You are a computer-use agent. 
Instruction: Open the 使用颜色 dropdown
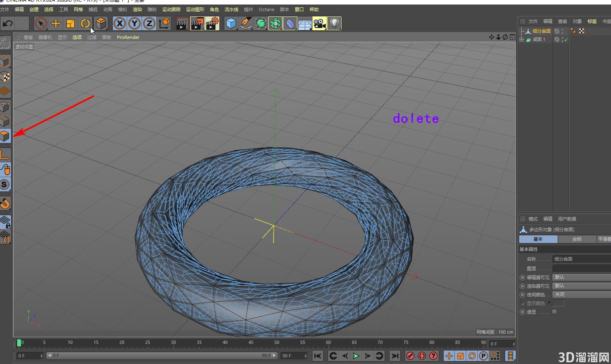click(581, 295)
